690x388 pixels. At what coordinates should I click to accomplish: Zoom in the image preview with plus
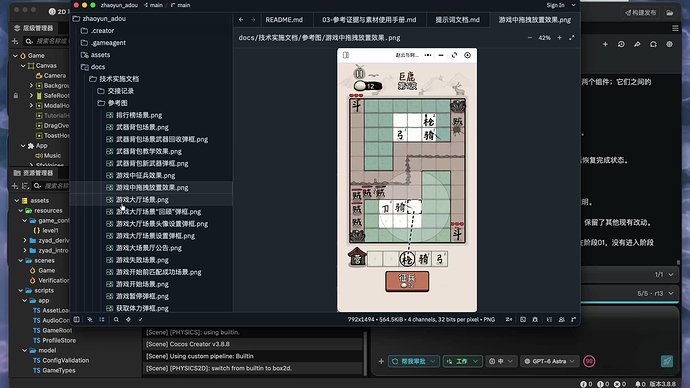tap(559, 38)
